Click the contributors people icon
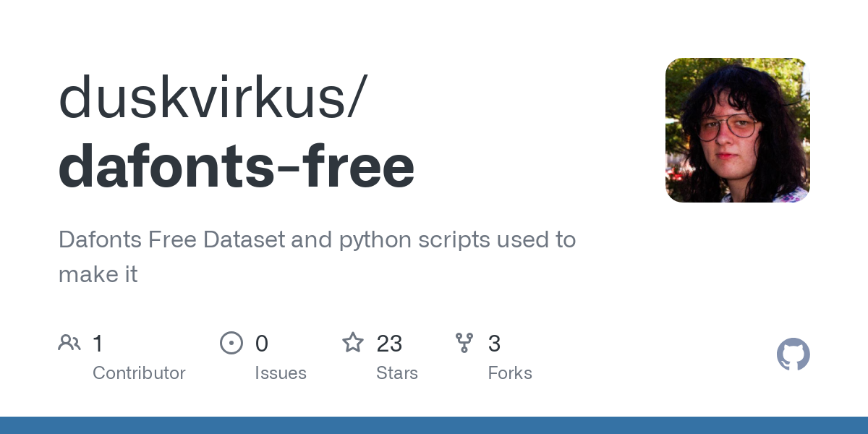 69,343
